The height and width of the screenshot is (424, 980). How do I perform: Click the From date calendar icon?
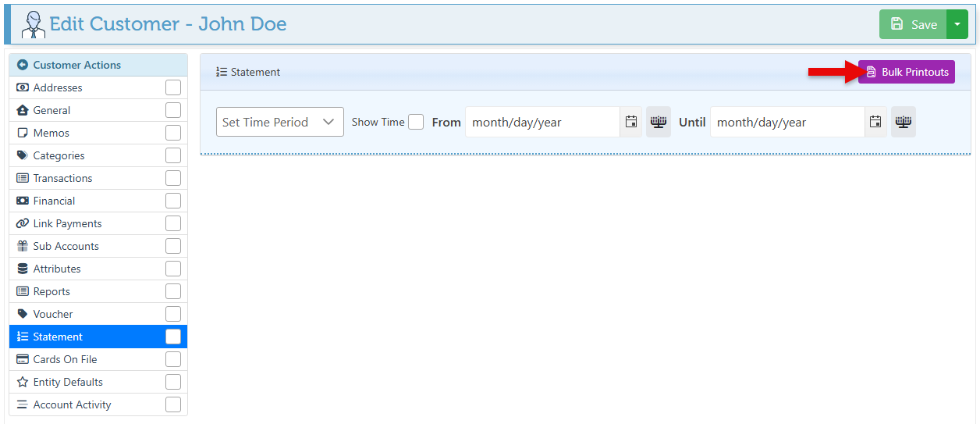point(631,122)
